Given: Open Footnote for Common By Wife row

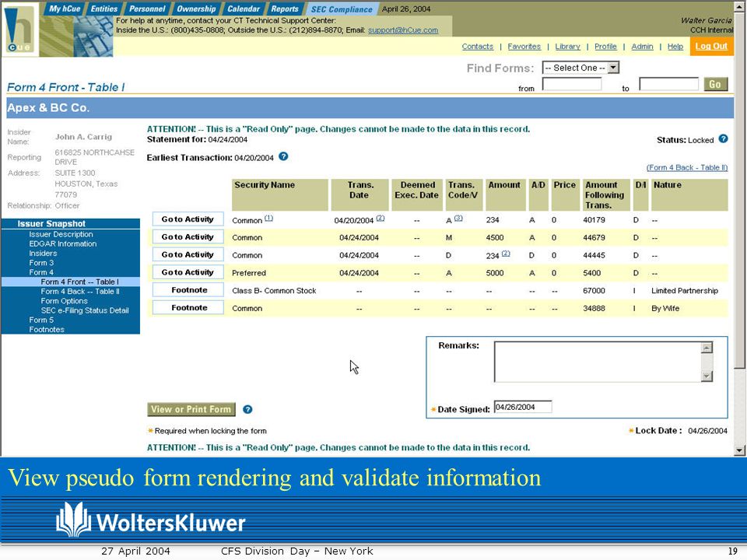Looking at the screenshot, I should tap(188, 308).
